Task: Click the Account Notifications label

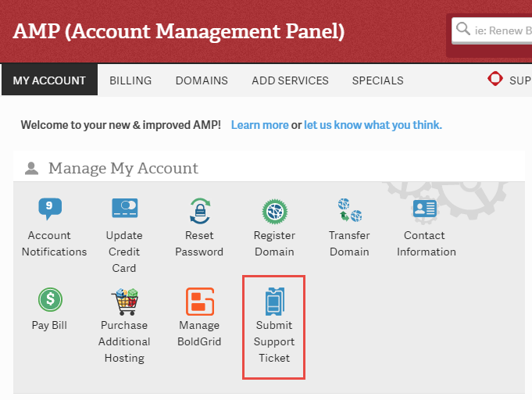Action: tap(54, 244)
